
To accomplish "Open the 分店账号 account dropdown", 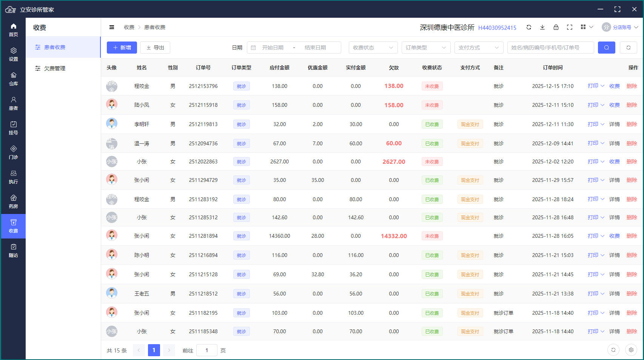I will (x=620, y=27).
